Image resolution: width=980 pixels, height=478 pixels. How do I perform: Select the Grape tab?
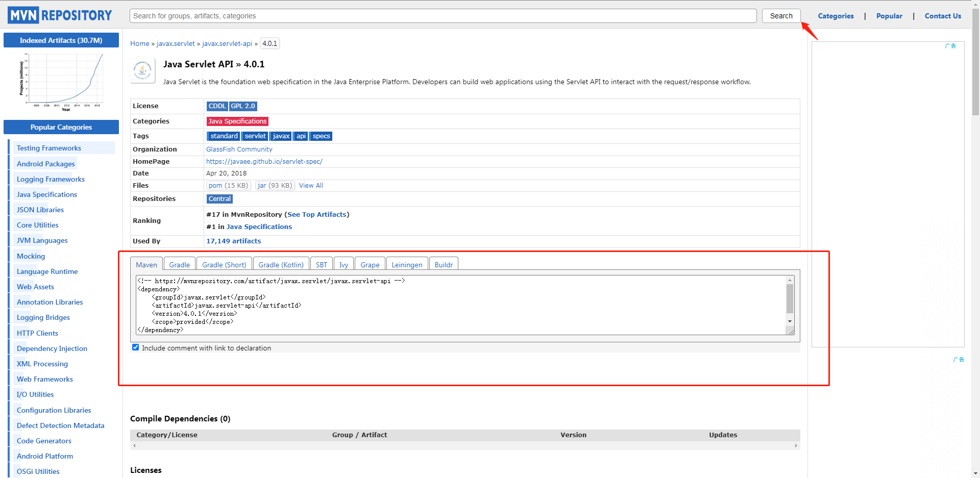point(370,264)
